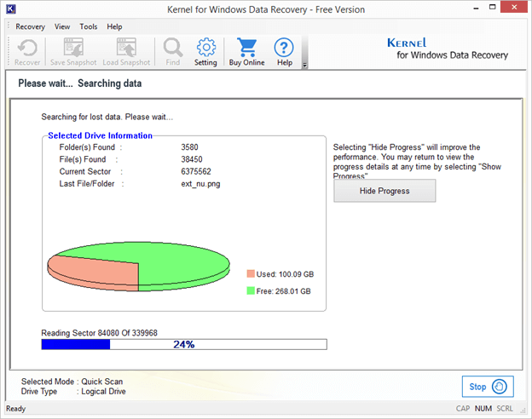The image size is (532, 419).
Task: Click the NUM indicator in status bar
Action: (483, 409)
